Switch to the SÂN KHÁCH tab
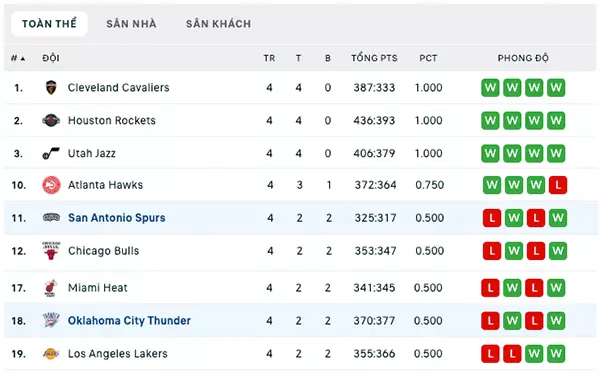 tap(218, 24)
